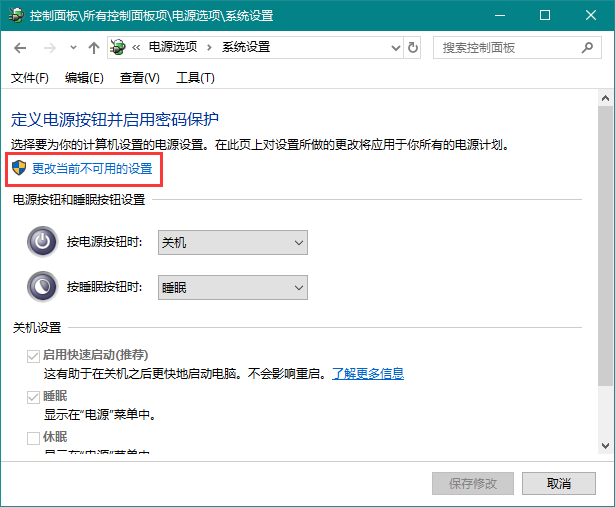Click 更改当前不可用的设置 link
This screenshot has width=615, height=507.
click(x=92, y=169)
